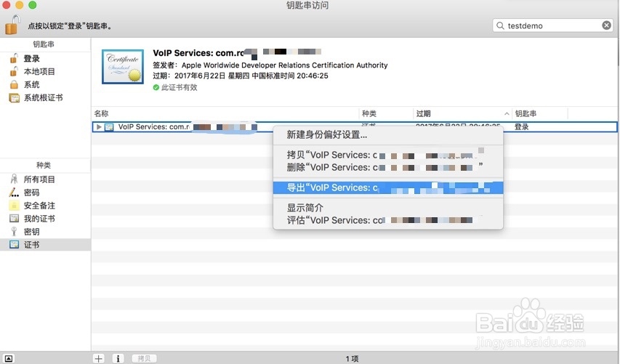Click the magnifying glass search icon
Viewport: 620px width, 364px height.
pos(500,25)
